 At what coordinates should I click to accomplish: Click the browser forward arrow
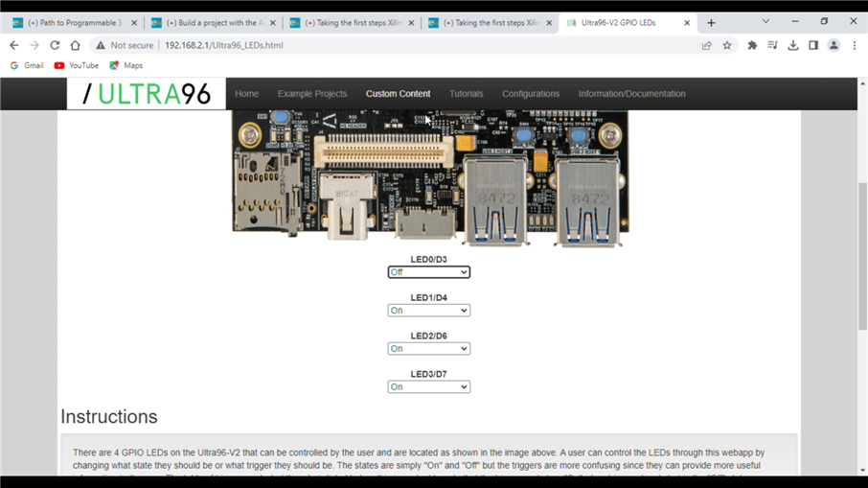(x=34, y=45)
